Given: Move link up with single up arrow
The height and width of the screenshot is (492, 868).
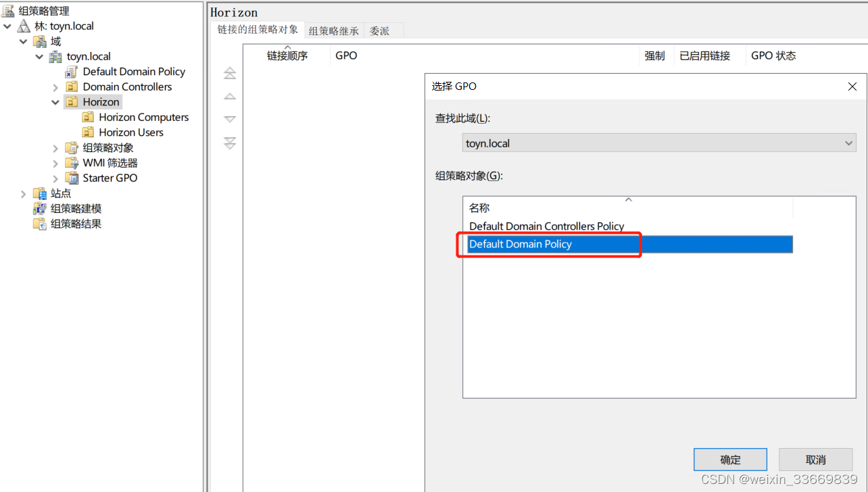Looking at the screenshot, I should [230, 97].
